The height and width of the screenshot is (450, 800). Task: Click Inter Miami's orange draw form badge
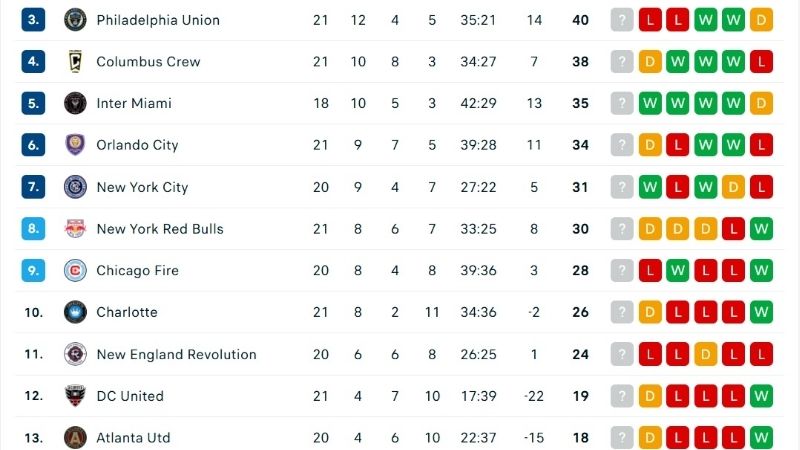tap(761, 104)
